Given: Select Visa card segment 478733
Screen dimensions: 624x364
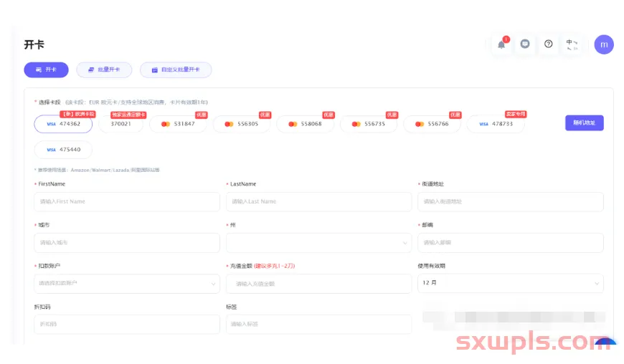Looking at the screenshot, I should click(x=496, y=124).
